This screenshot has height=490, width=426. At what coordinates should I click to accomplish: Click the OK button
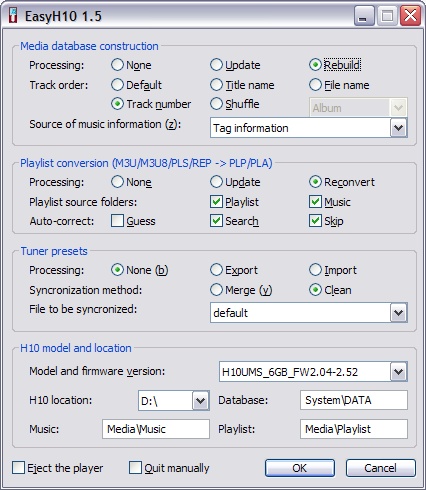tap(300, 468)
